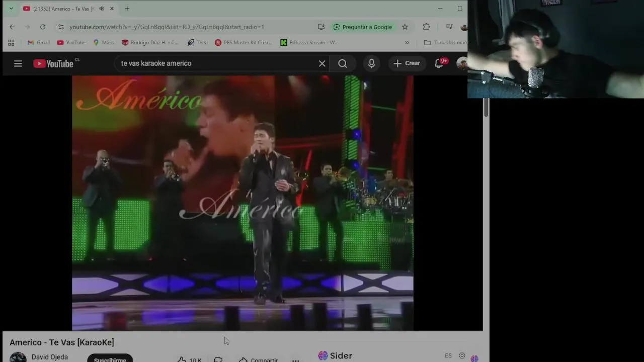Open Todos los marcadores folder
Screen dimensions: 644x362
pyautogui.click(x=446, y=43)
